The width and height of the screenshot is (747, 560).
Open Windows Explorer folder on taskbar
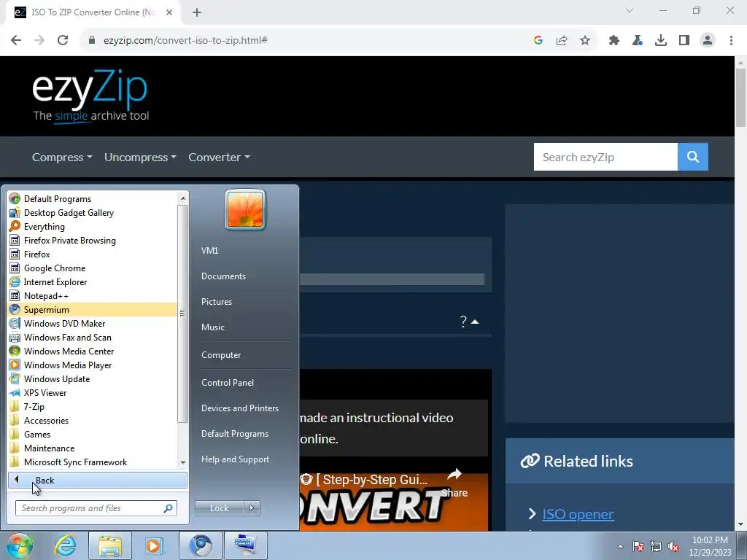(x=110, y=545)
